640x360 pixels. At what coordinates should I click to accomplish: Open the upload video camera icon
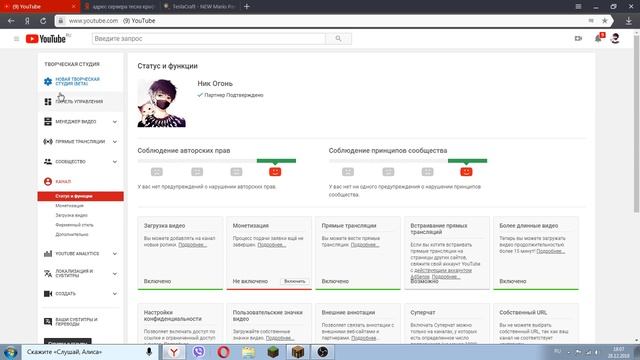click(578, 38)
